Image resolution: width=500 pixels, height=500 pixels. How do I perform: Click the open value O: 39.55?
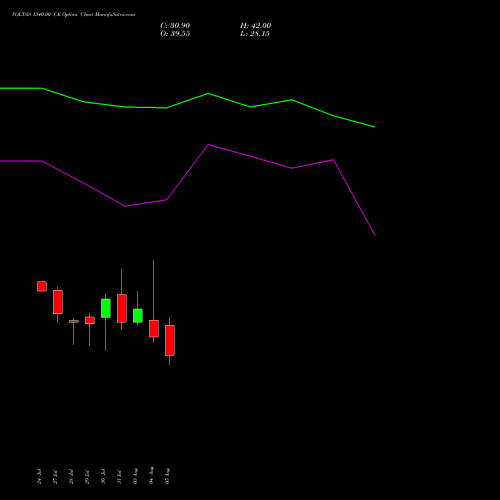[175, 34]
